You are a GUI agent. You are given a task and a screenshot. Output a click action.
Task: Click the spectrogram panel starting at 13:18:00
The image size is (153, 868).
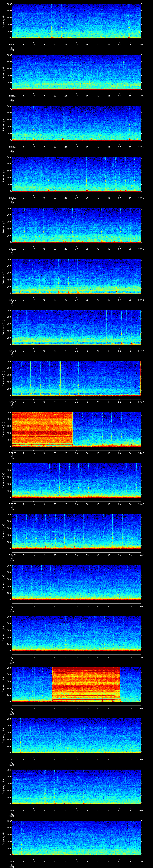[76, 225]
